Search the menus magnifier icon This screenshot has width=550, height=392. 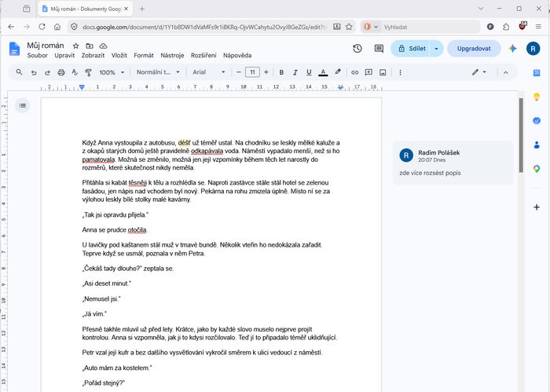coord(20,72)
